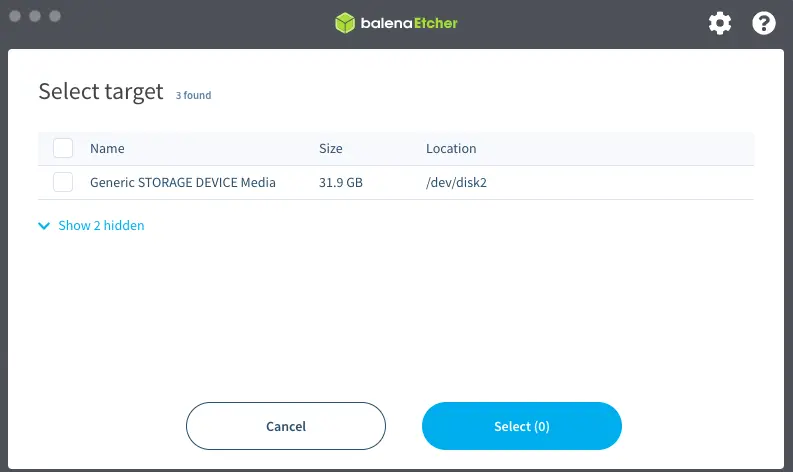
Task: Minimize the window with the middle title bar dot
Action: point(35,17)
